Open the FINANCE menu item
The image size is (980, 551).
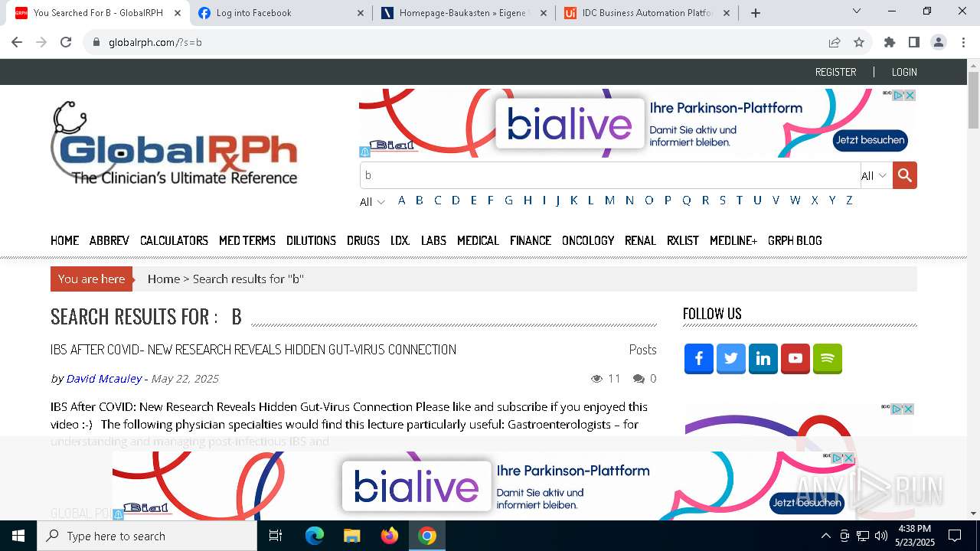tap(531, 240)
